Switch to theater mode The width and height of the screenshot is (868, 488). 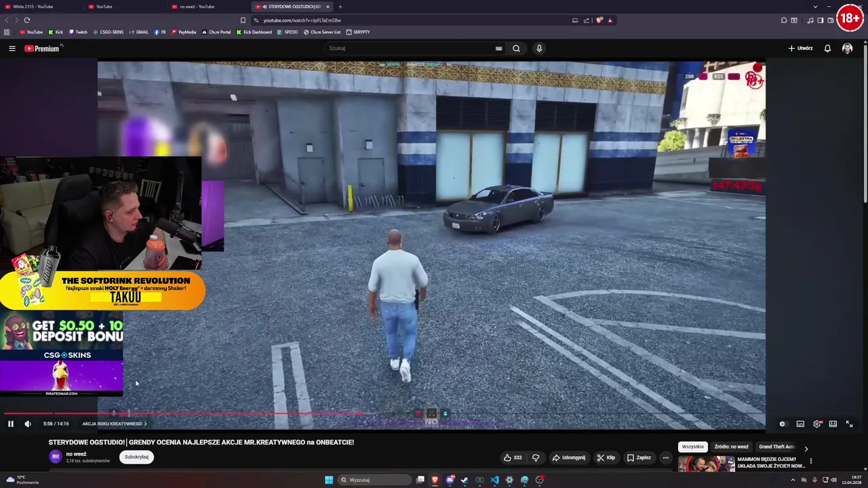click(833, 424)
